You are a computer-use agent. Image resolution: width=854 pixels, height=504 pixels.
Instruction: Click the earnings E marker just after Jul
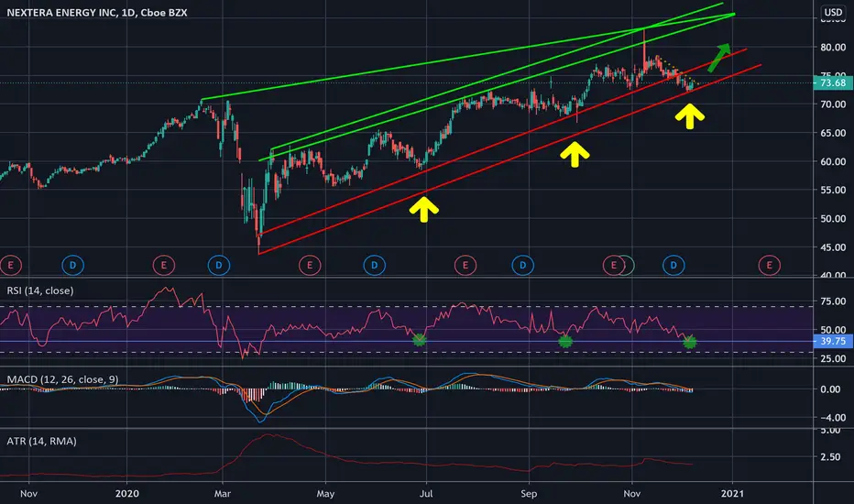click(465, 266)
